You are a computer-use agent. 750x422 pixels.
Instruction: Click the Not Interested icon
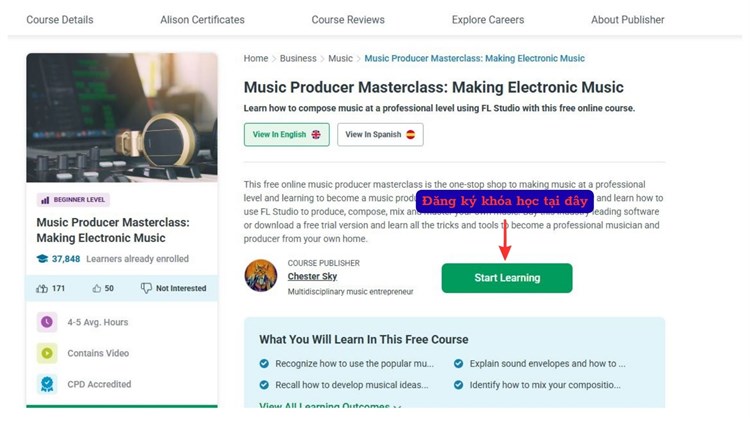[x=146, y=288]
